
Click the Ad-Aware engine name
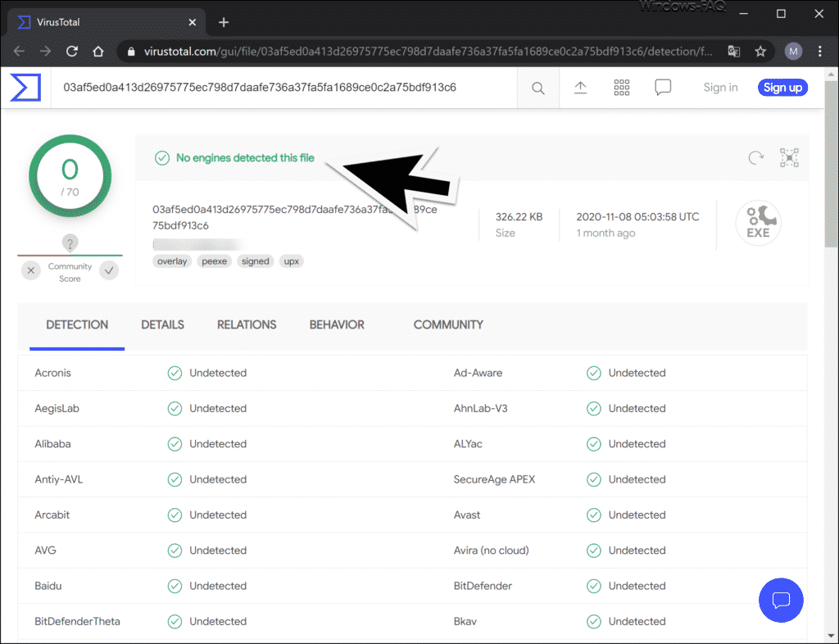coord(478,373)
